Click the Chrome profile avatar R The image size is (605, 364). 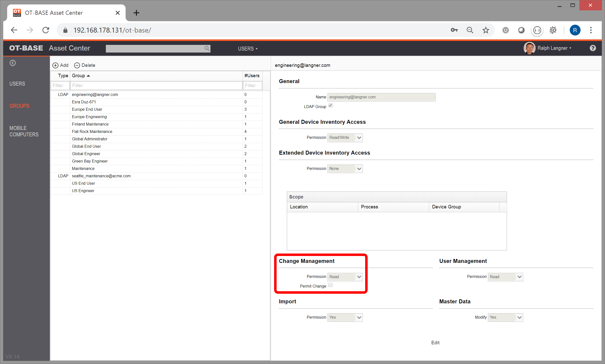(575, 30)
